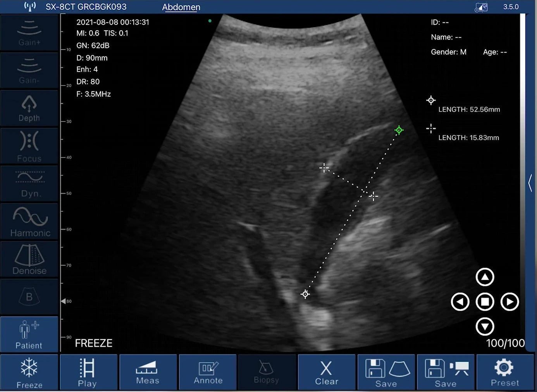This screenshot has height=392, width=537.
Task: Click the D: 90mm depth value
Action: click(92, 58)
